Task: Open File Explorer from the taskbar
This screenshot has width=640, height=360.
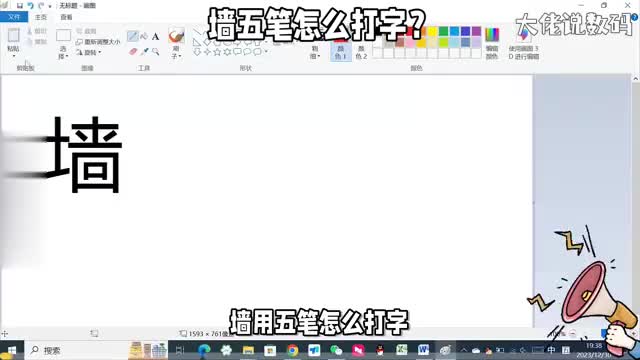Action: point(248,350)
